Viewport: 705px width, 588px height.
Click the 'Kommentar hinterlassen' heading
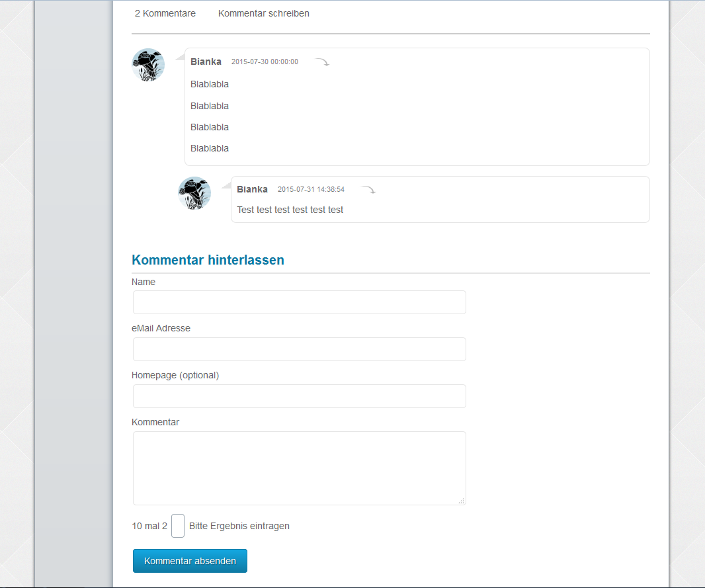point(208,260)
